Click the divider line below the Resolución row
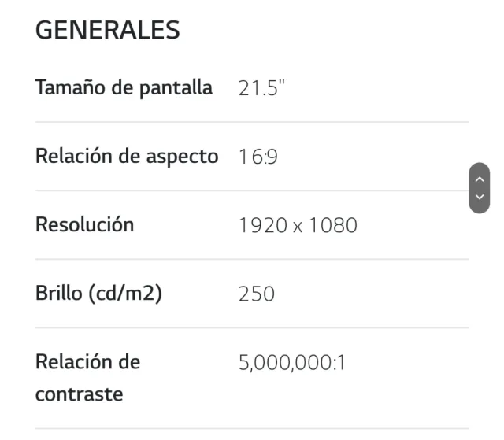Viewport: 504px width, 440px height. (252, 259)
